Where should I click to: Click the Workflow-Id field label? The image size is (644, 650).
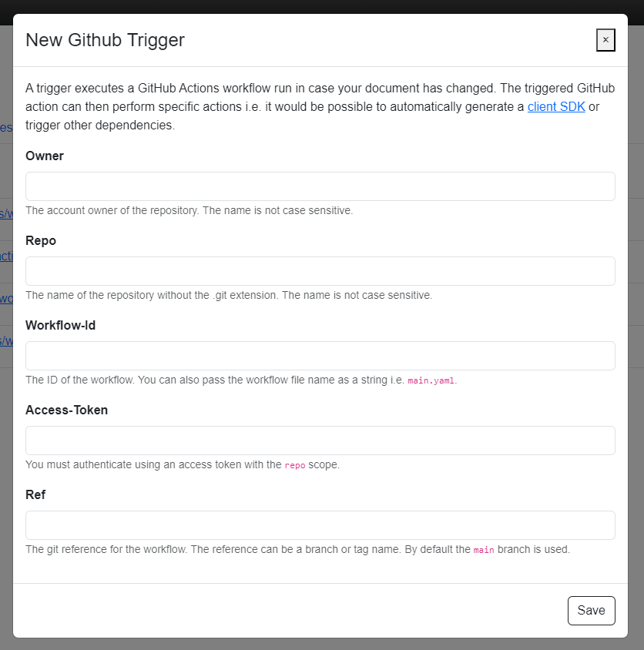point(61,326)
